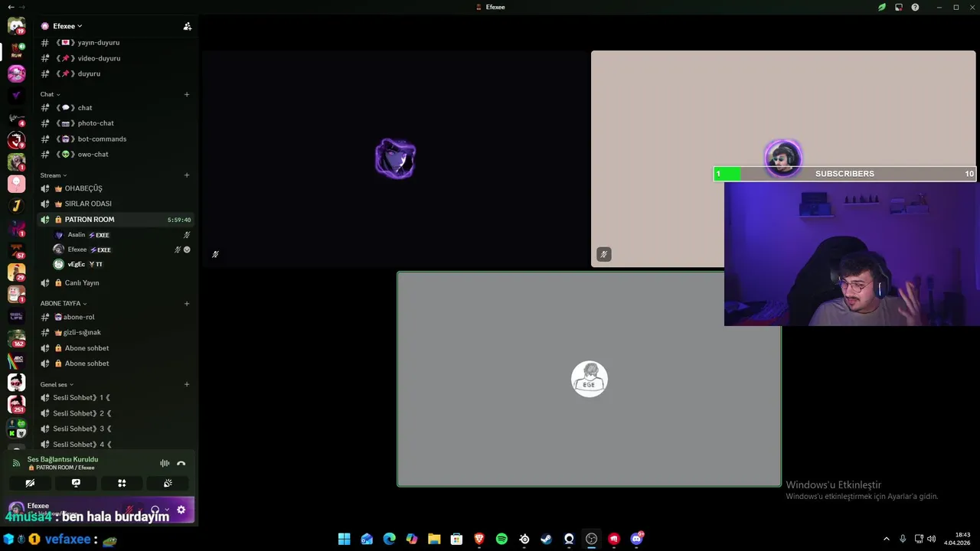Unmute microphone in user panel
Image resolution: width=980 pixels, height=551 pixels.
click(x=129, y=510)
